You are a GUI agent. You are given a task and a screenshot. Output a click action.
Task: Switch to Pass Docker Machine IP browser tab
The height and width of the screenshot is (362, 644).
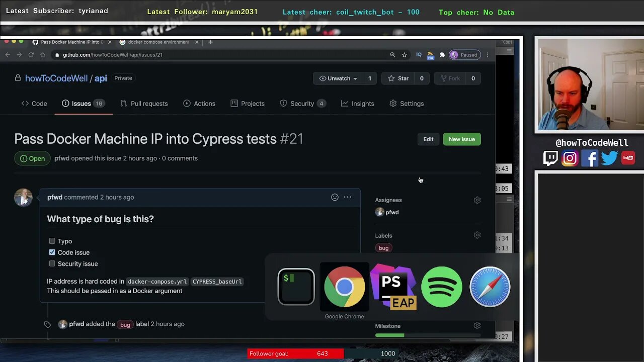coord(71,42)
